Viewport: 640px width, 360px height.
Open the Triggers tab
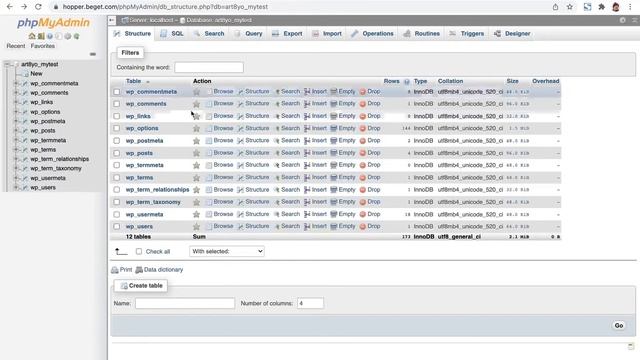coord(467,34)
